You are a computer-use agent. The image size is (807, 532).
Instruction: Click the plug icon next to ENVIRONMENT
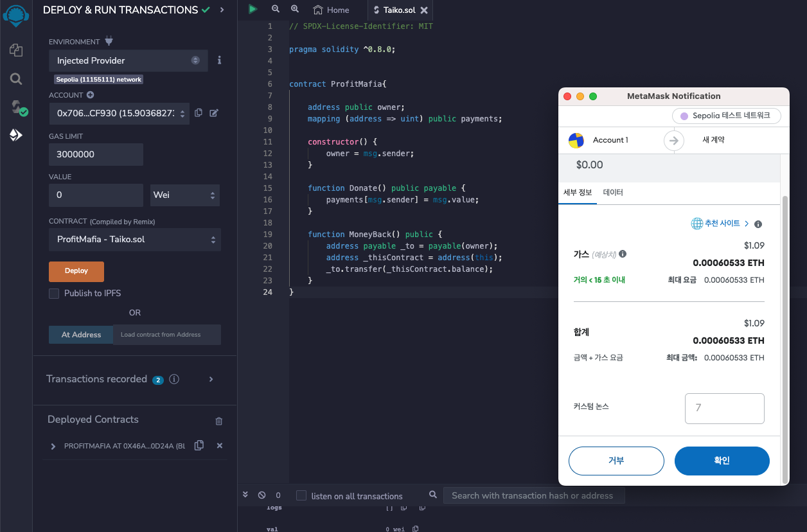coord(109,41)
